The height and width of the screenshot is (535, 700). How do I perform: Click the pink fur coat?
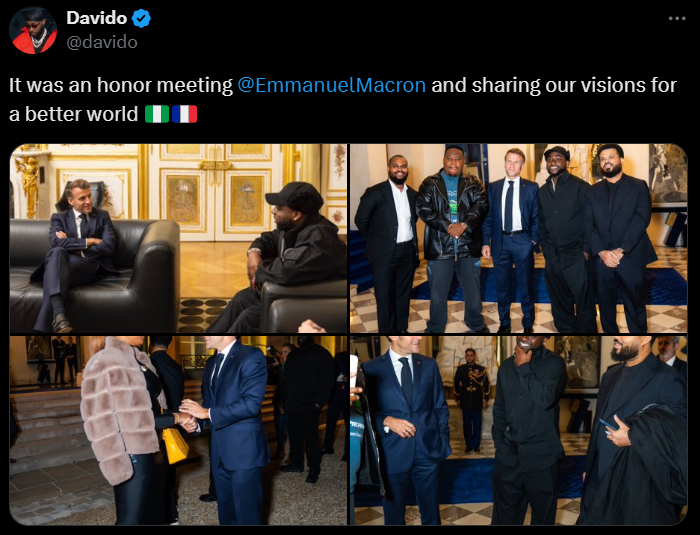(120, 404)
